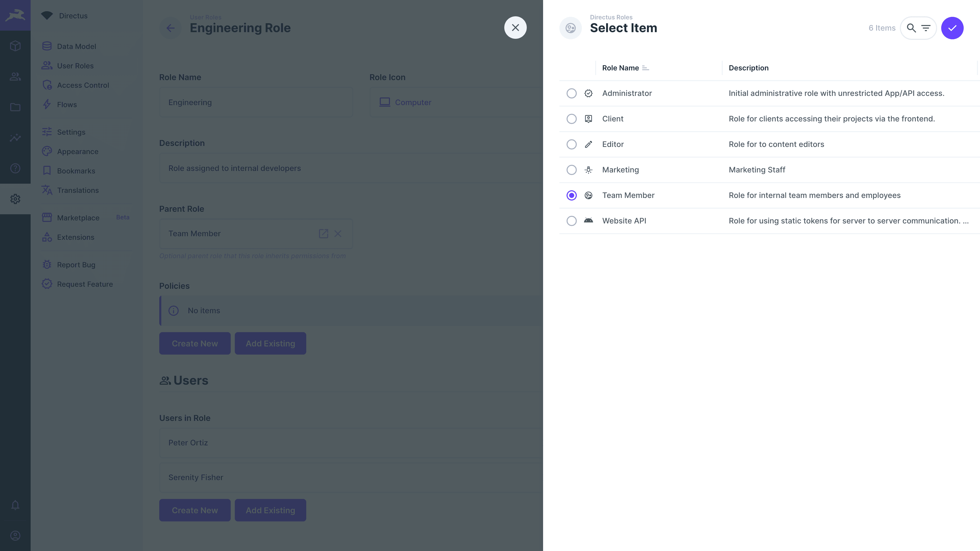Open the filter icon beside search
The height and width of the screenshot is (551, 980).
tap(926, 28)
